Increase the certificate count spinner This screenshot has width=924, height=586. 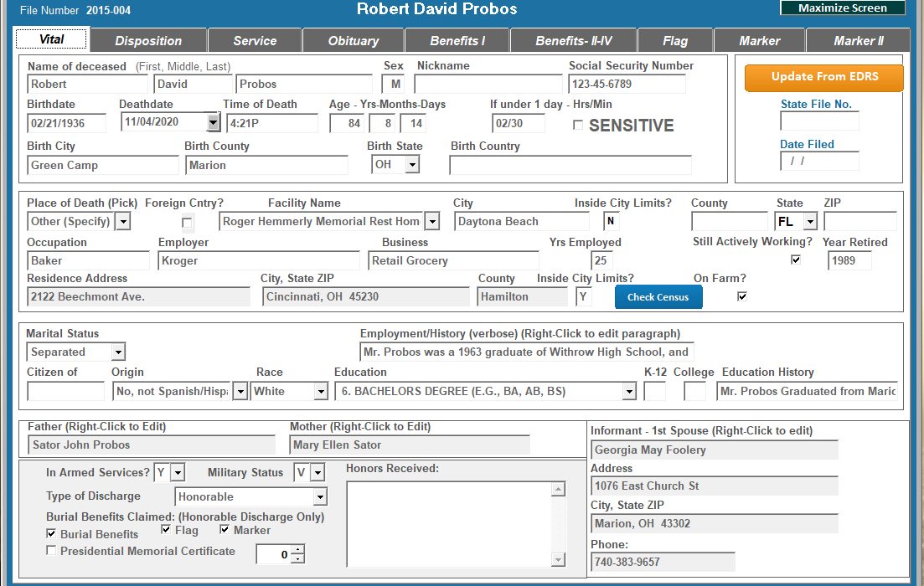[x=297, y=550]
